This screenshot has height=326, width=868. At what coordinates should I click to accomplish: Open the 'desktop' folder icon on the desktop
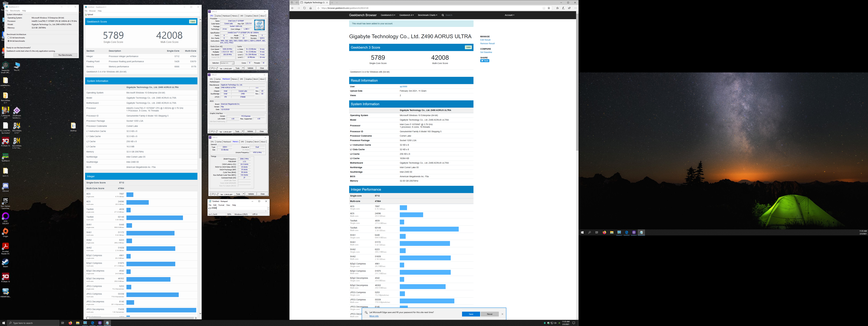point(73,127)
